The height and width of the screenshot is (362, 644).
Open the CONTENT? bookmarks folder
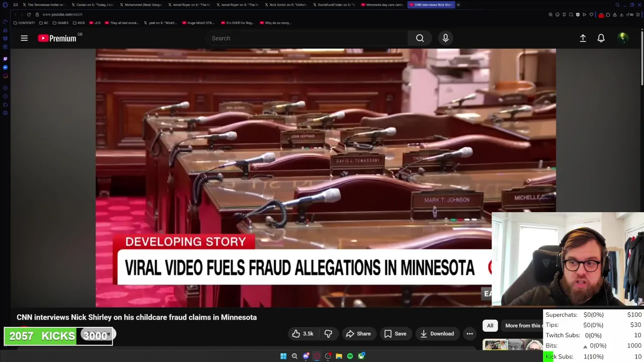(24, 23)
